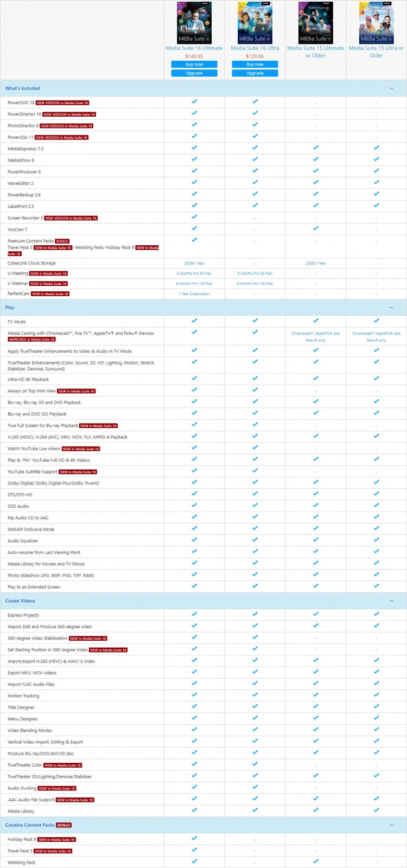The width and height of the screenshot is (407, 868).
Task: Click the Wedding Pack checkmark under 15 Ultimate
Action: (x=316, y=861)
